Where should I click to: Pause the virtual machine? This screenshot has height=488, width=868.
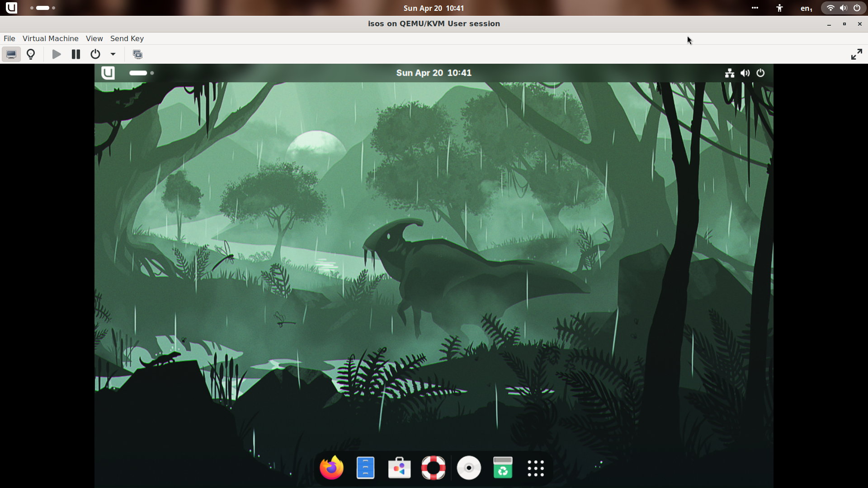(x=76, y=55)
